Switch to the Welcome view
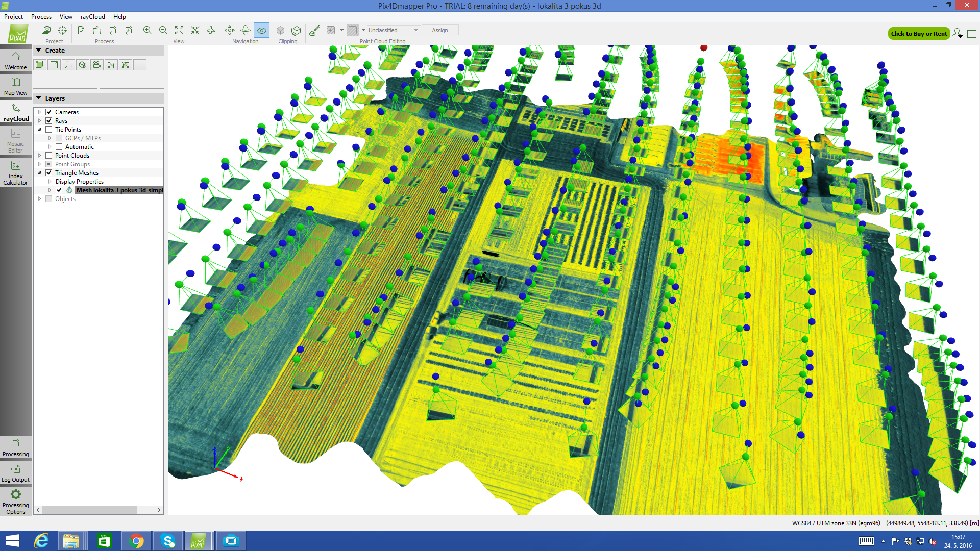This screenshot has height=551, width=980. 16,61
